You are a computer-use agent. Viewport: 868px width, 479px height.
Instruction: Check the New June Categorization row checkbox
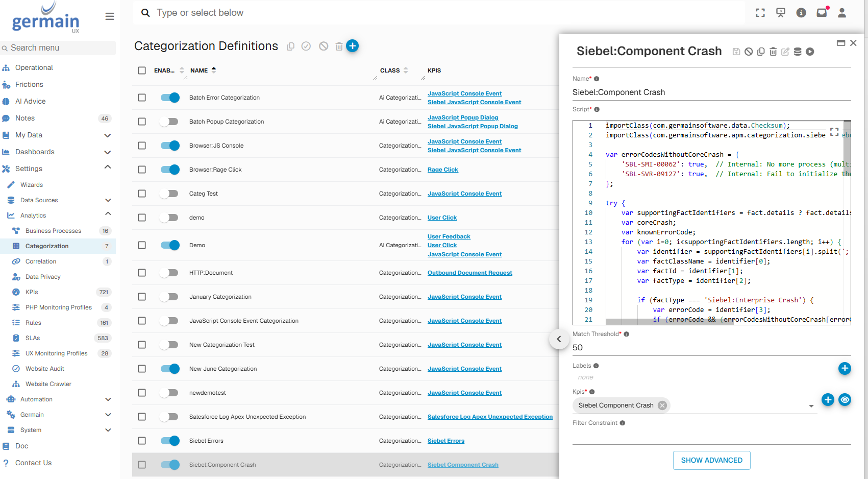click(142, 369)
